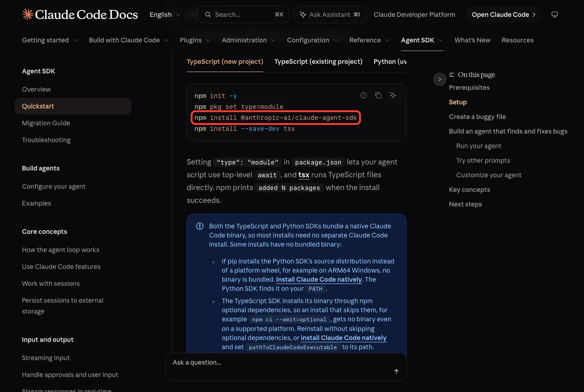Open the Resources nav item
This screenshot has height=392, width=584.
[x=517, y=40]
